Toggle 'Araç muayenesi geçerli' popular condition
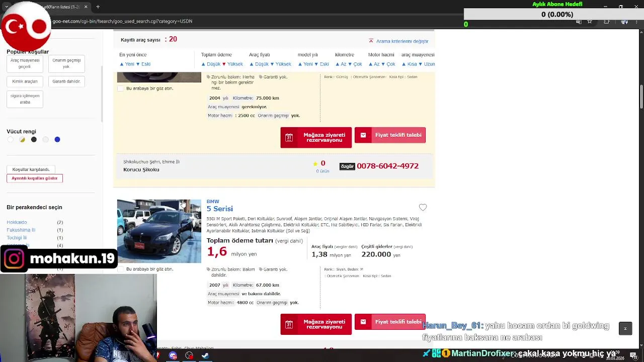 [x=25, y=63]
